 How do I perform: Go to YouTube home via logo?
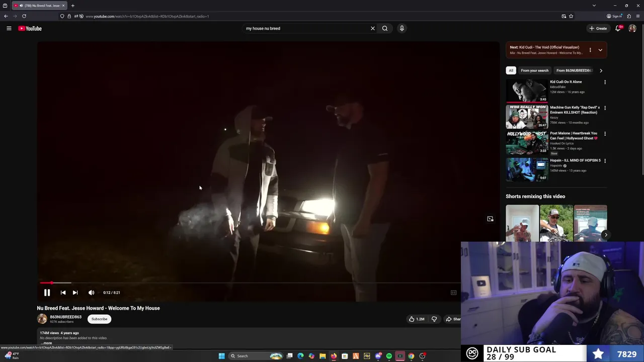point(30,28)
